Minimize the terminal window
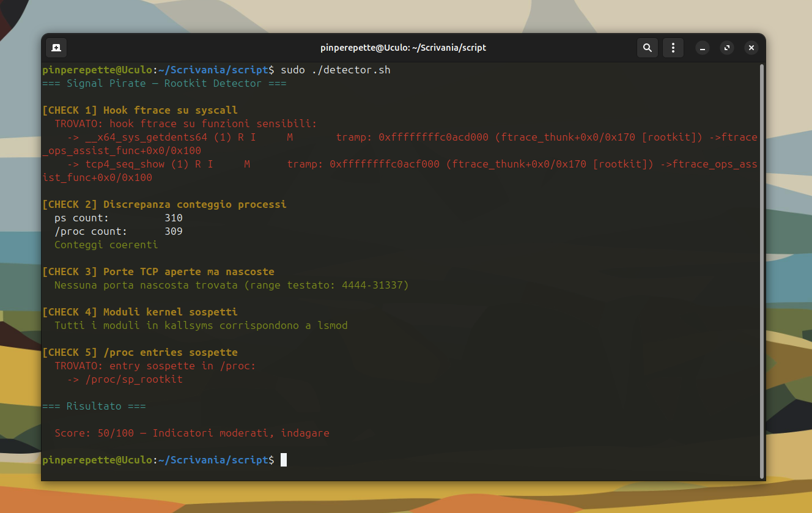This screenshot has width=812, height=513. click(x=703, y=48)
